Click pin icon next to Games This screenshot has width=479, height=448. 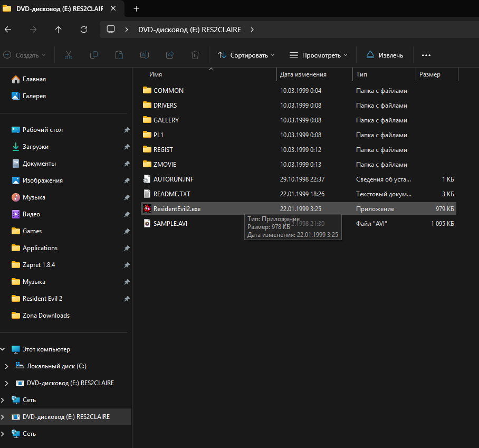pos(127,231)
